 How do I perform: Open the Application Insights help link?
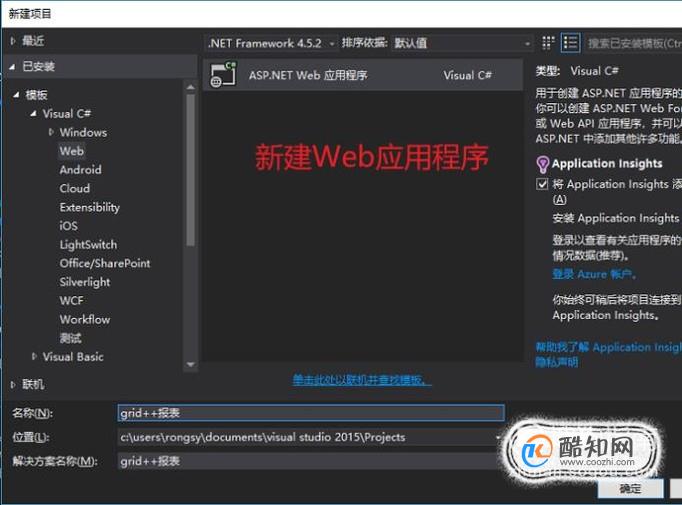(608, 347)
